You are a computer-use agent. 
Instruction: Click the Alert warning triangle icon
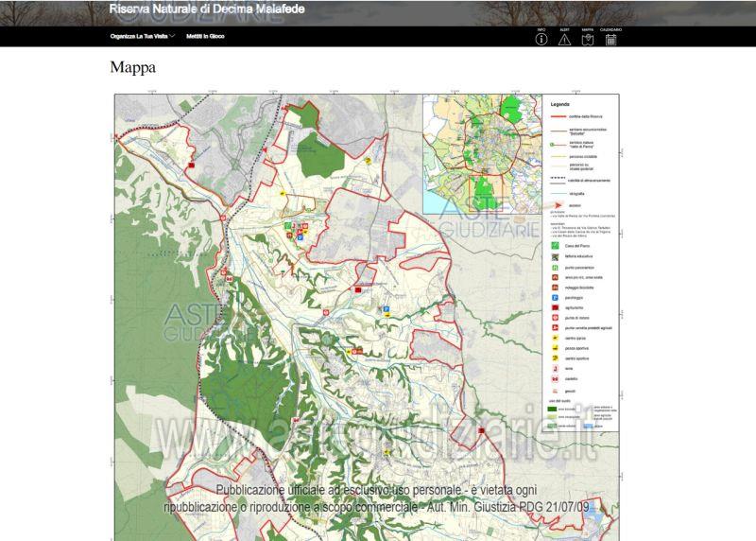point(564,39)
